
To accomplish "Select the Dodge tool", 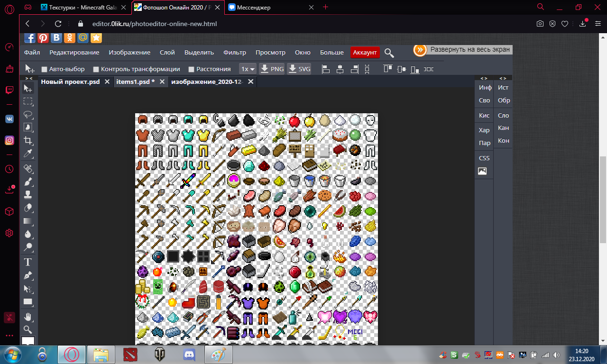I will tap(28, 246).
